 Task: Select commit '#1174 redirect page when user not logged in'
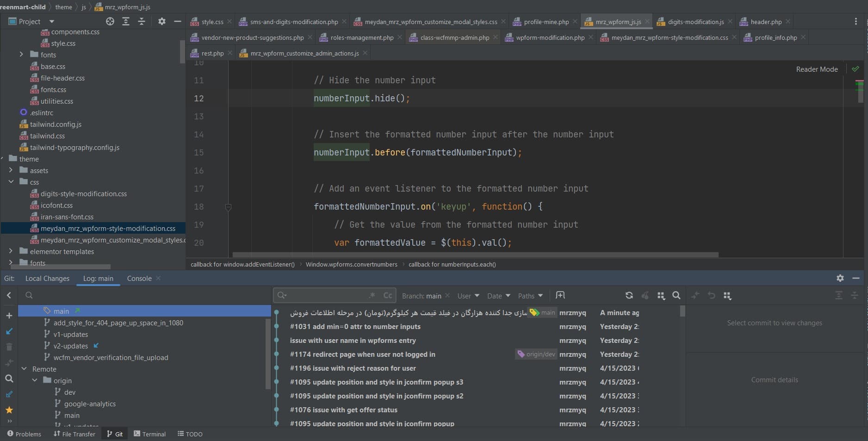click(x=362, y=354)
